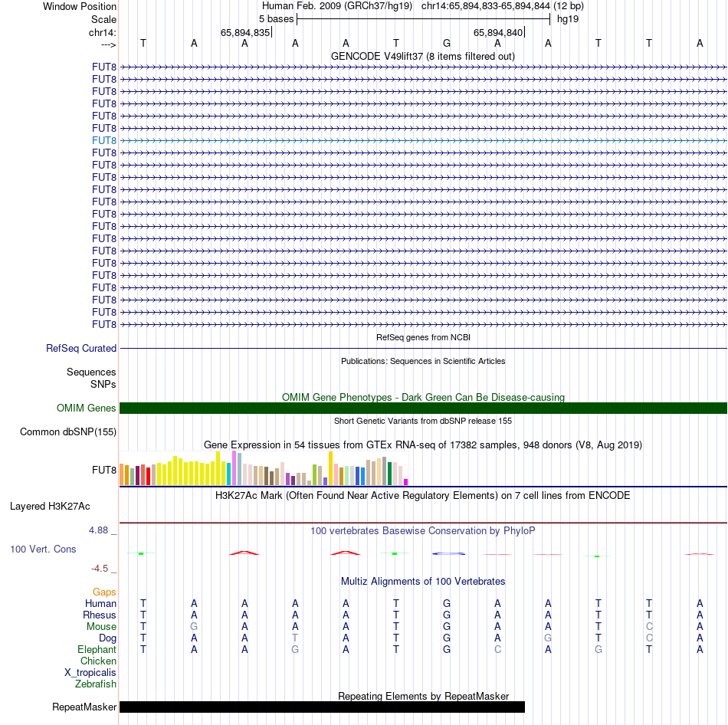Viewport: 728px width, 725px height.
Task: Click the hg19 label beside the scale bar
Action: [x=567, y=19]
